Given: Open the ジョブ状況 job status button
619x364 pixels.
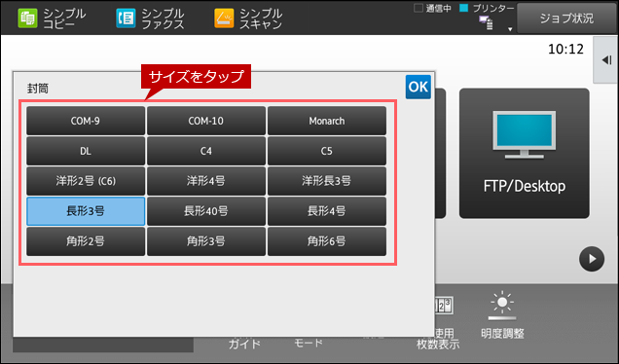Looking at the screenshot, I should tap(566, 18).
